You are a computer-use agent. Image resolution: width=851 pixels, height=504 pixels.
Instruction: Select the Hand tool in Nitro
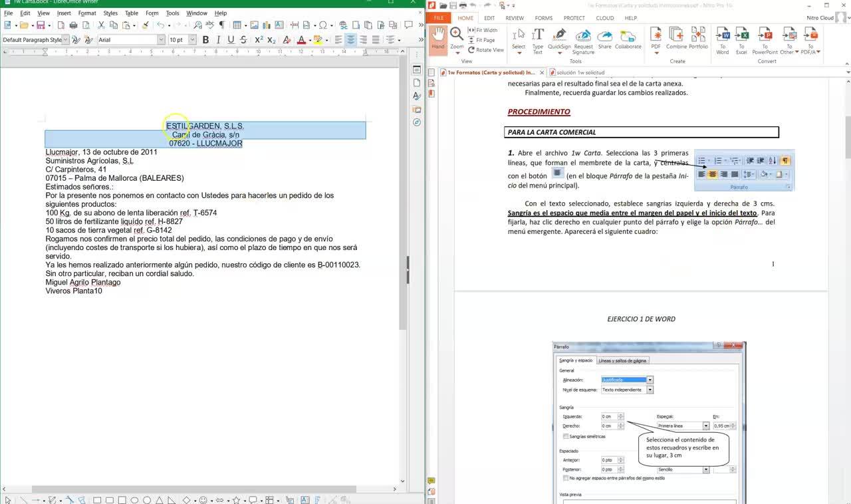(437, 39)
